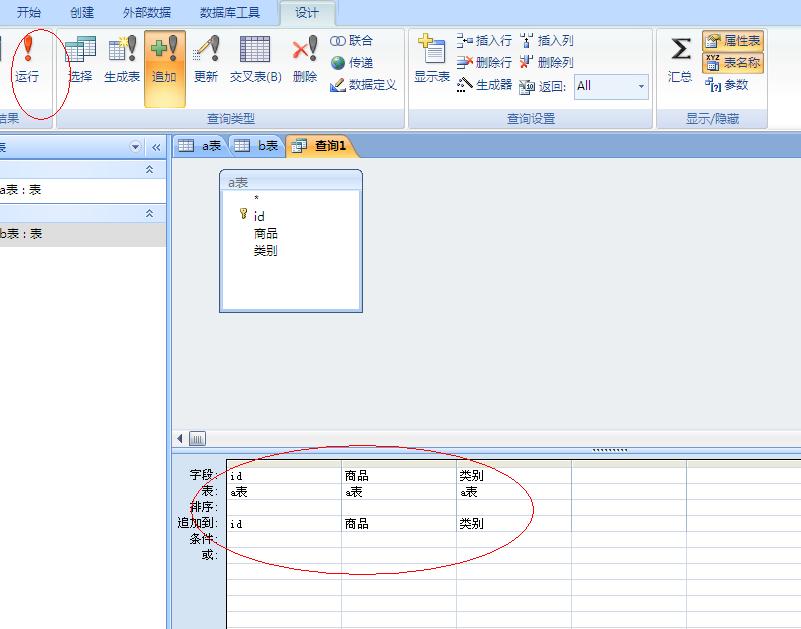Choose the 生成表 make-table query

[122, 59]
